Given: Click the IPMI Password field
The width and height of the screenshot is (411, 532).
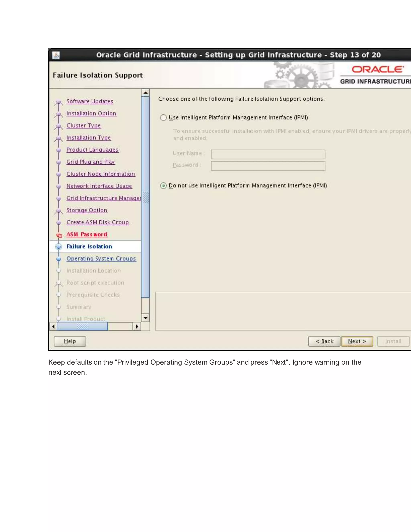Looking at the screenshot, I should point(268,166).
